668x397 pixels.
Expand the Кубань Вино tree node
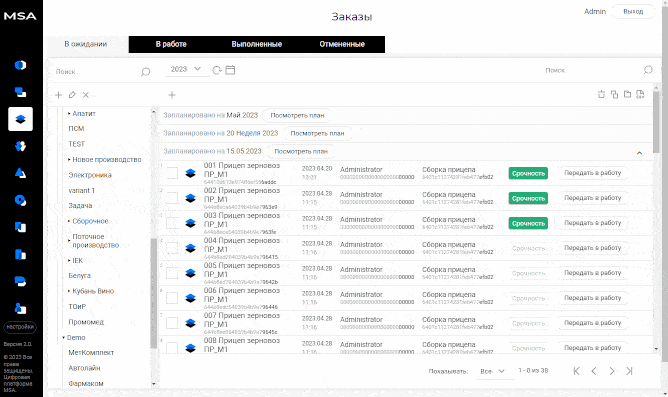point(69,291)
